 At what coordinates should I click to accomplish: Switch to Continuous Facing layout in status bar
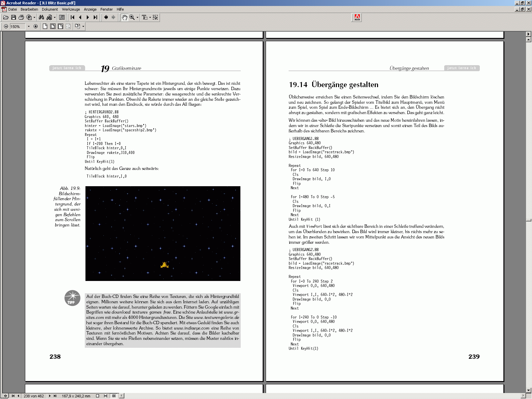point(114,396)
